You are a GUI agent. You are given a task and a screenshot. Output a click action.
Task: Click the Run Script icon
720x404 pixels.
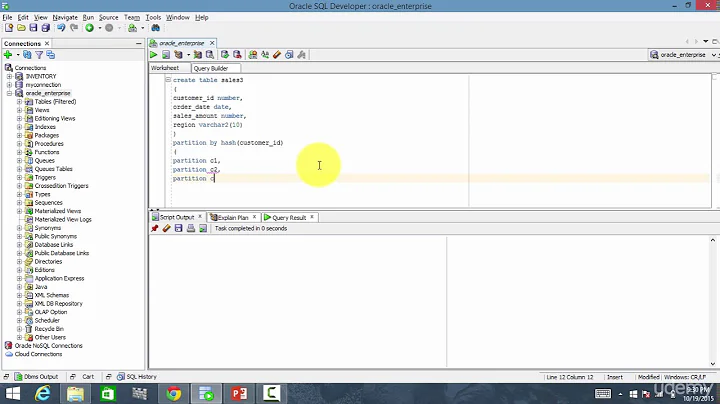pos(166,55)
